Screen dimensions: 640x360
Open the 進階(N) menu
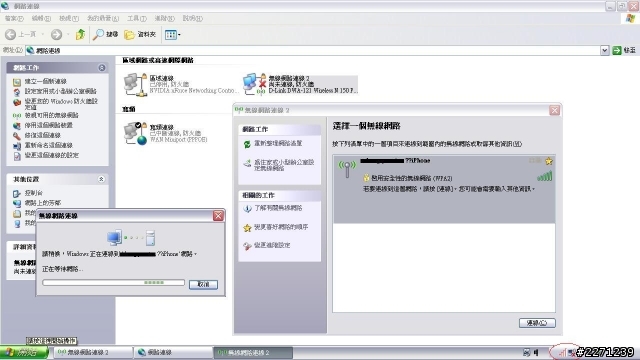tap(164, 18)
